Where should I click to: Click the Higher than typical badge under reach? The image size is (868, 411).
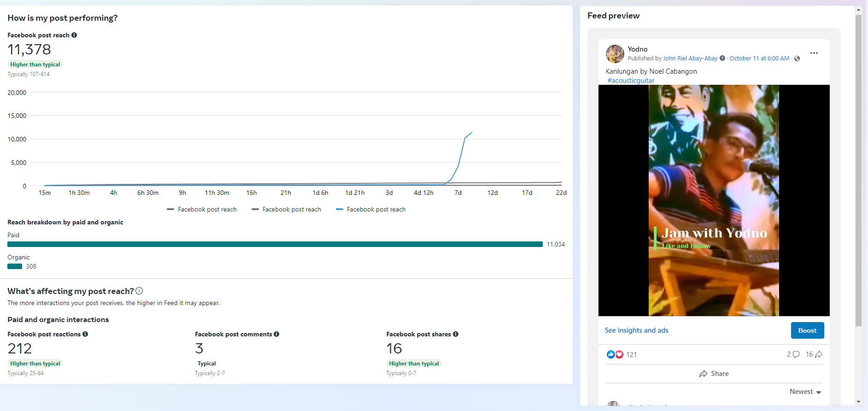pos(35,65)
